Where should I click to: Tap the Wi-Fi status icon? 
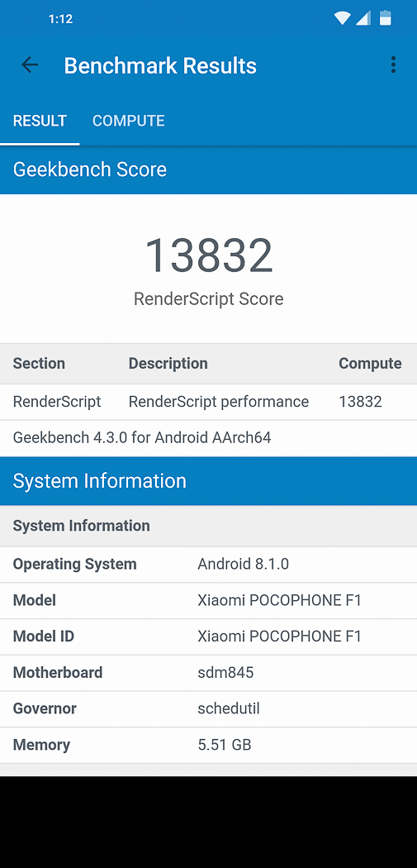(343, 18)
